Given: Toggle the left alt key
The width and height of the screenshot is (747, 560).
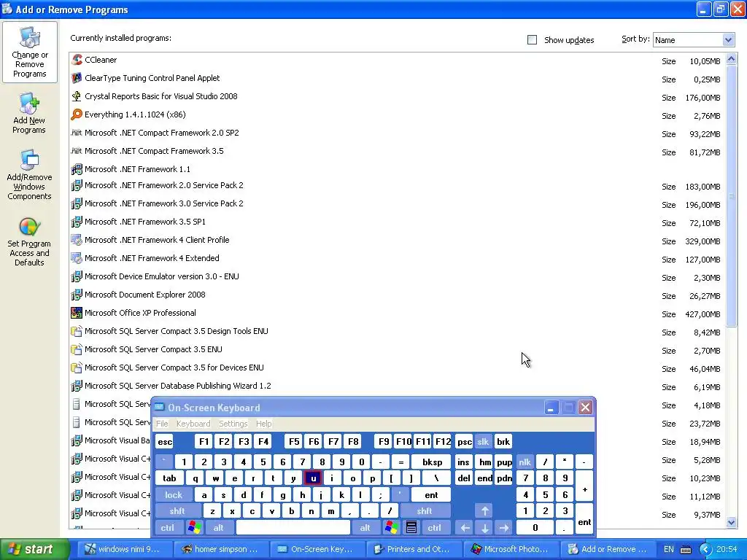Looking at the screenshot, I should click(x=219, y=528).
